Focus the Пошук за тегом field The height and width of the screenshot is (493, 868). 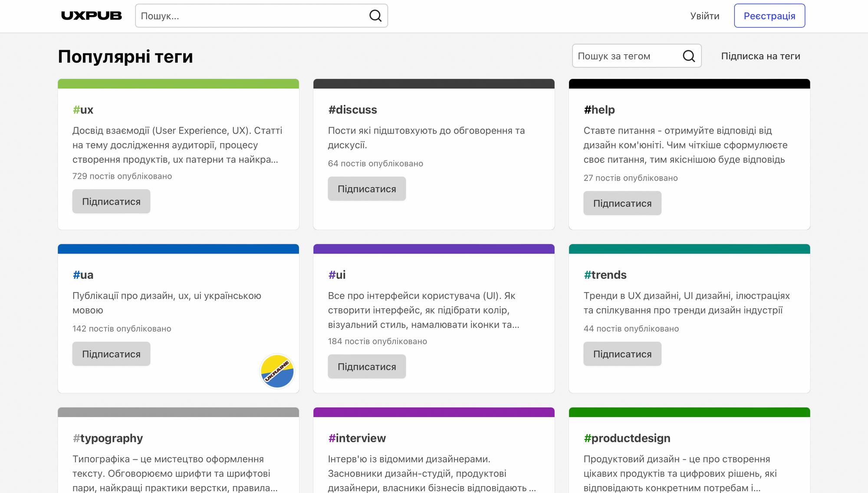pyautogui.click(x=627, y=56)
